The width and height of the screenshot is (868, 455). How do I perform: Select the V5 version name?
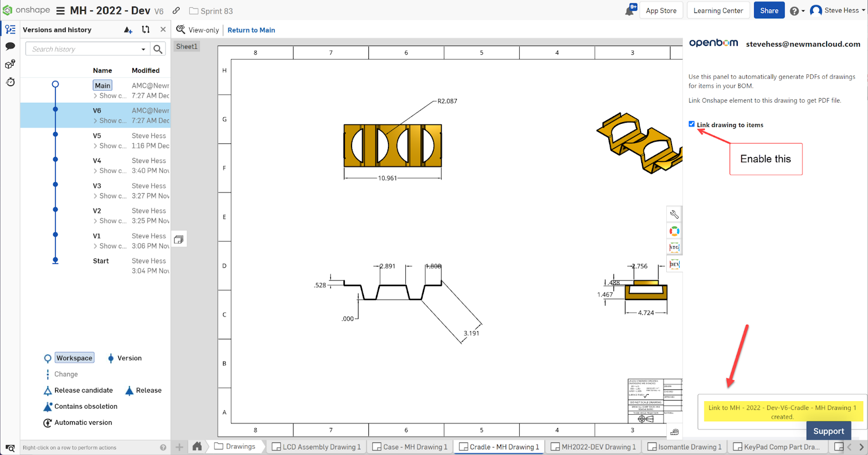point(97,136)
